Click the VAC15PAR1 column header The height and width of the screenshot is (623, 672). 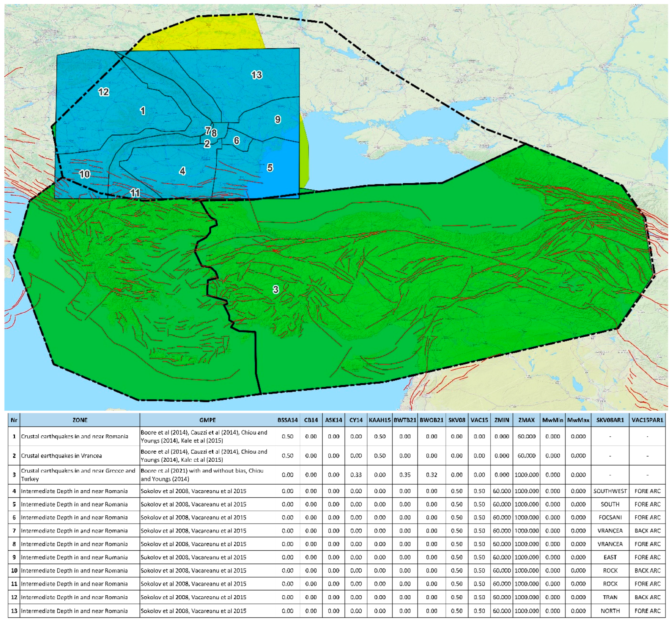[647, 420]
